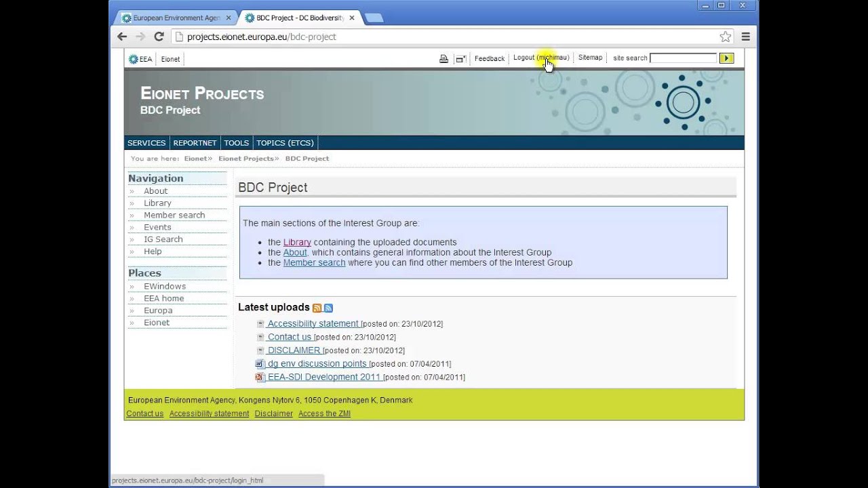Screen dimensions: 868x488
Task: Reload the page with the refresh icon
Action: 159,37
